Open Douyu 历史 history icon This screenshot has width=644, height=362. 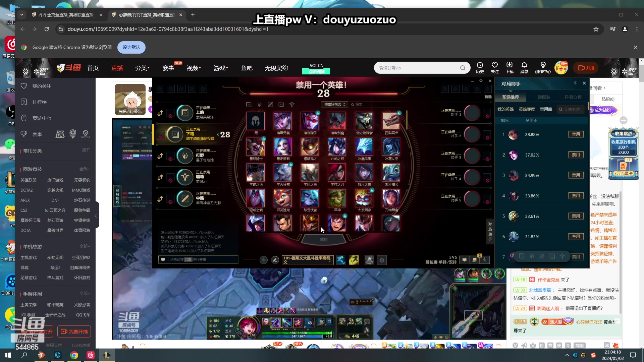click(x=480, y=68)
